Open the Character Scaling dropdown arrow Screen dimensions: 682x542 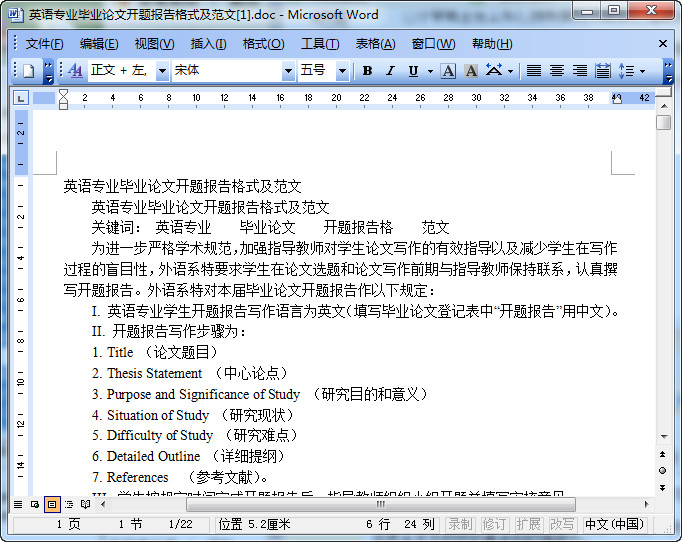[x=511, y=71]
